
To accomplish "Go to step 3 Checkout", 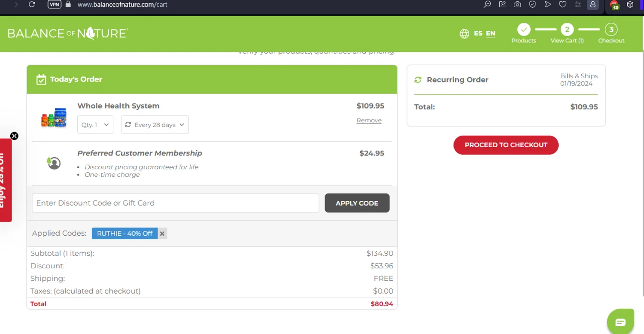I will tap(611, 33).
